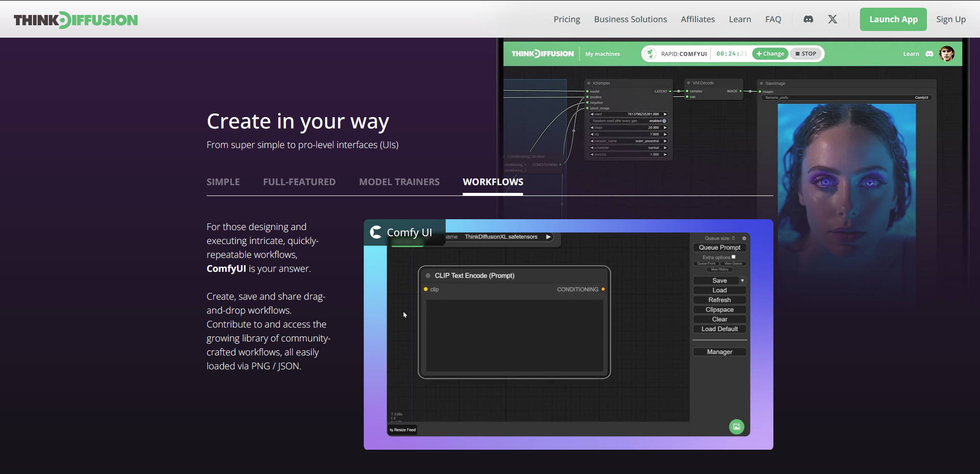Click the Refresh button
The width and height of the screenshot is (980, 474).
click(x=719, y=300)
